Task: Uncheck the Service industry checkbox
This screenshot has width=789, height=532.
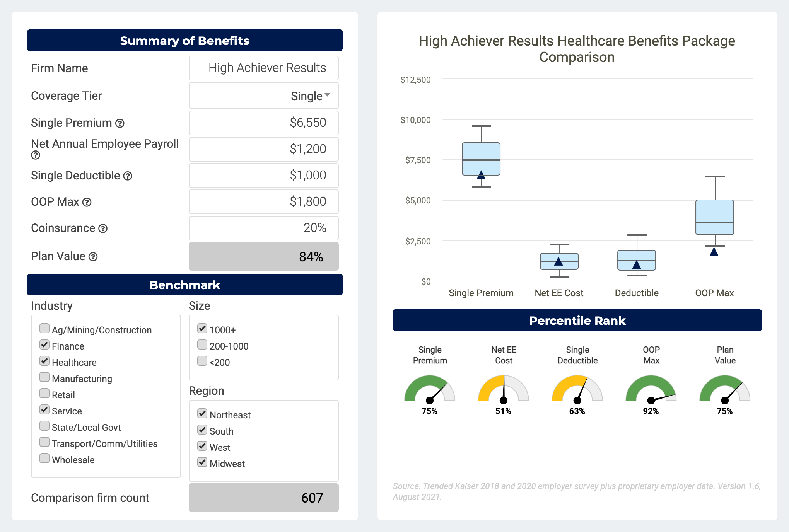Action: pos(44,410)
